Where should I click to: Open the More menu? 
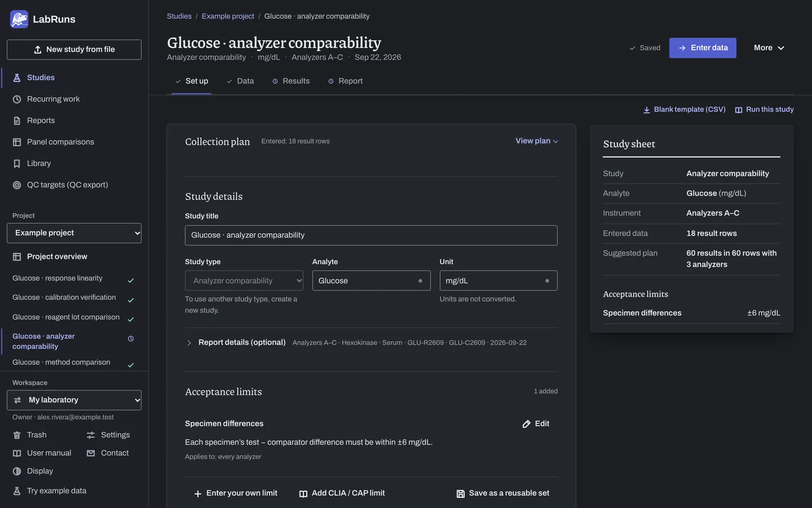click(769, 48)
